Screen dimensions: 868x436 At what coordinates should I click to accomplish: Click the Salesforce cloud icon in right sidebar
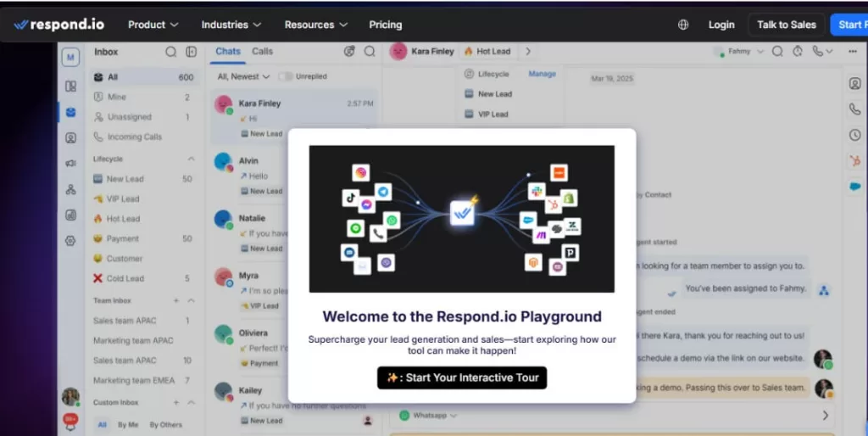click(854, 186)
